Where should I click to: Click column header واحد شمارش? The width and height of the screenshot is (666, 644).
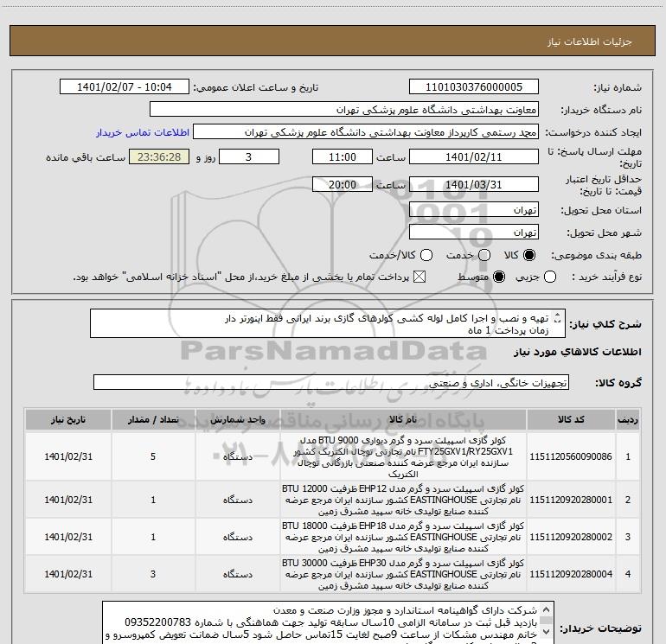tap(238, 420)
